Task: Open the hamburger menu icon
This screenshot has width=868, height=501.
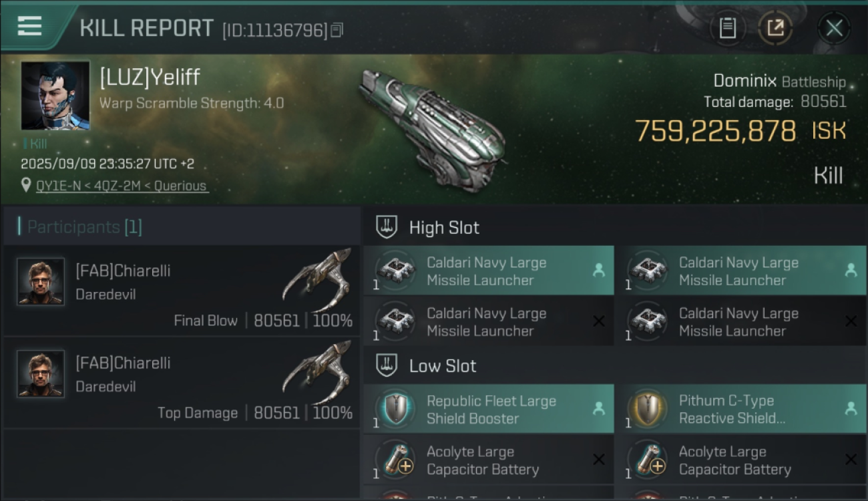Action: click(30, 27)
